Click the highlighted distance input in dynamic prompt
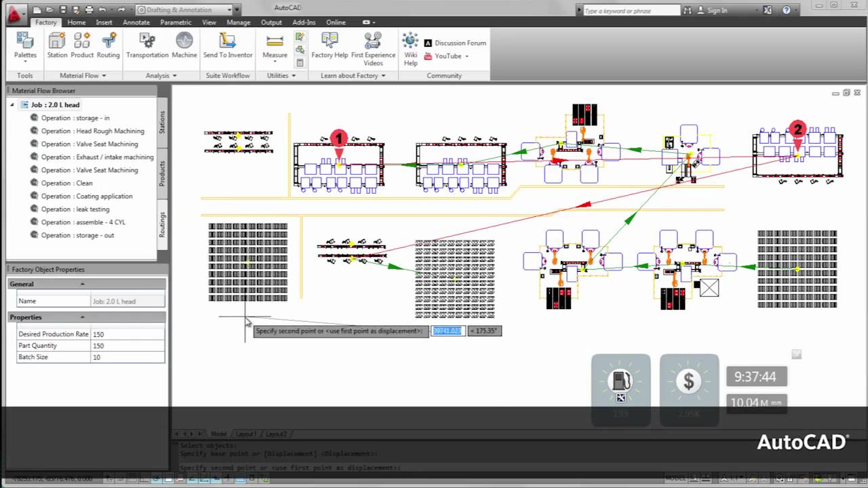Viewport: 868px width, 488px height. (447, 331)
